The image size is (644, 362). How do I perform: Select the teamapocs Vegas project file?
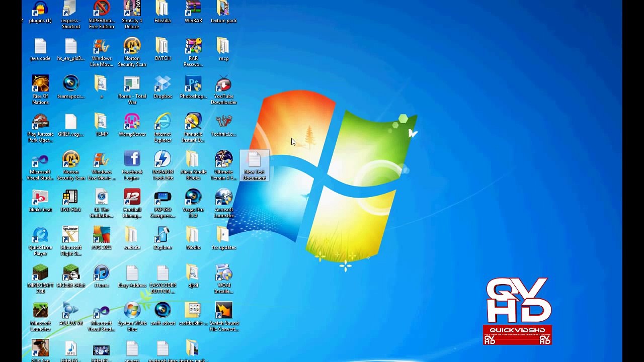[x=71, y=87]
